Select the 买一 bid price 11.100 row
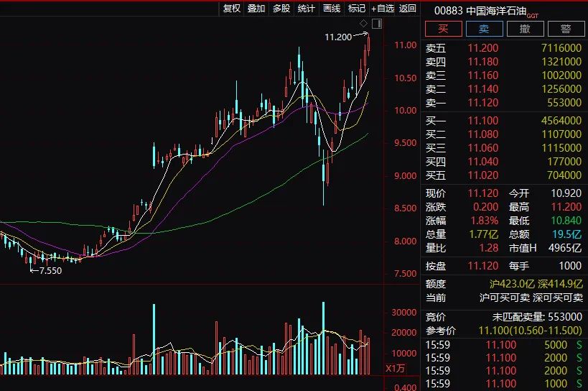The height and width of the screenshot is (391, 588). click(503, 121)
